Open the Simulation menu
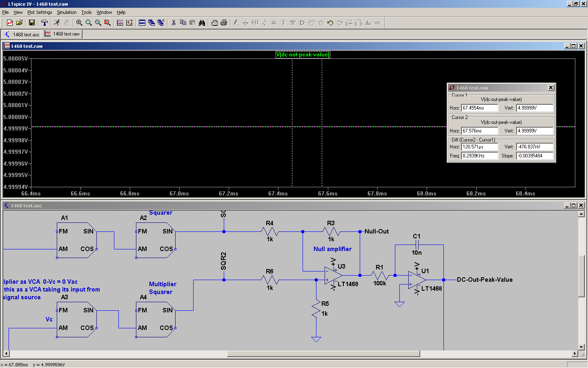Viewport: 588px width, 368px height. 67,12
